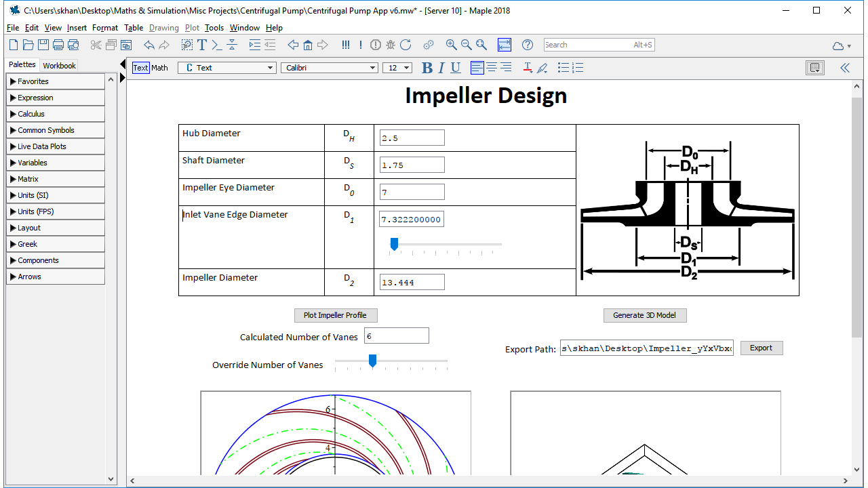Screen dimensions: 868x488
Task: Open the paragraph style dropdown
Action: click(x=226, y=68)
